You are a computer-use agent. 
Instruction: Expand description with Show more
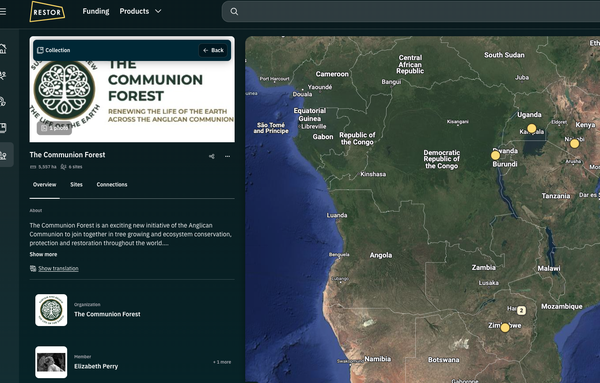[43, 254]
